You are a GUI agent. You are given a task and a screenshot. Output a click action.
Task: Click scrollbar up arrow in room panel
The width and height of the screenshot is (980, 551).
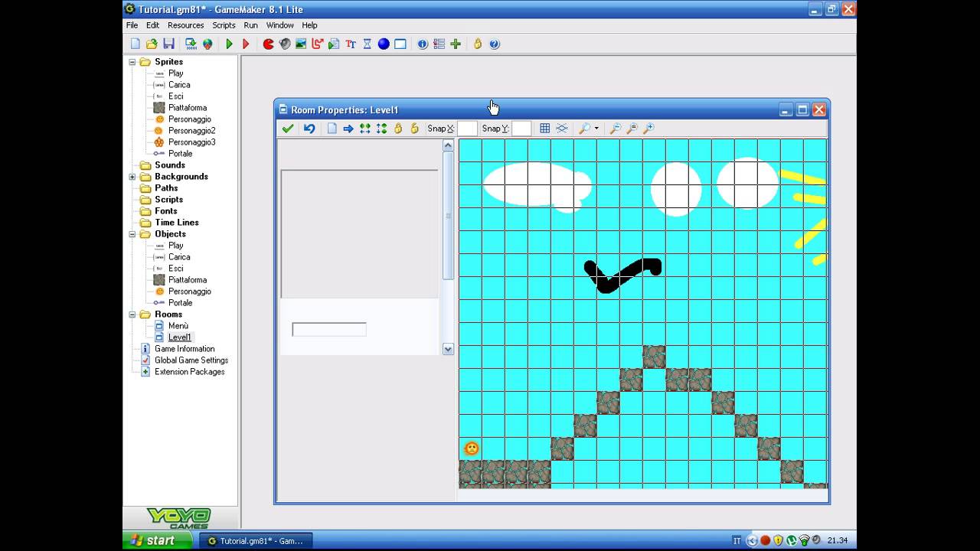[x=449, y=145]
